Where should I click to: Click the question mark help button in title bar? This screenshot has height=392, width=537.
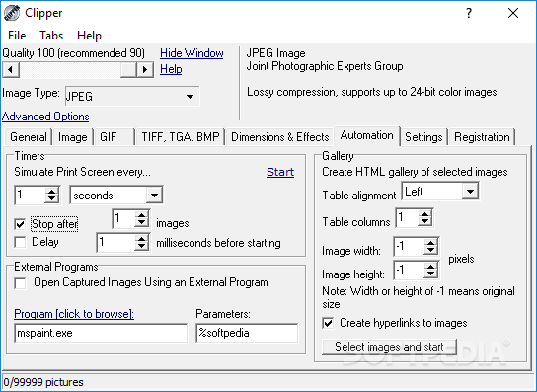469,13
